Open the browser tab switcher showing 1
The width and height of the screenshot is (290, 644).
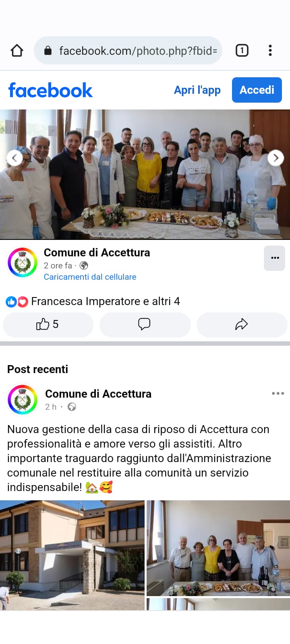pos(242,50)
